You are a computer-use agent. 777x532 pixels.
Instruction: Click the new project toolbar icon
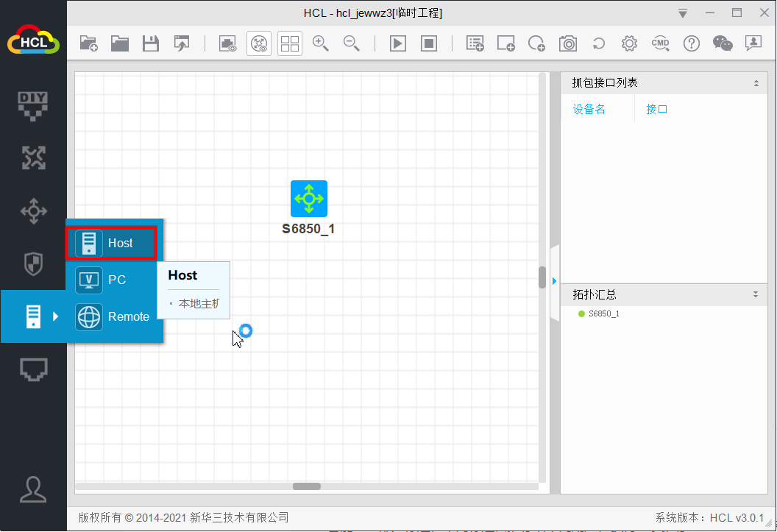[x=89, y=43]
